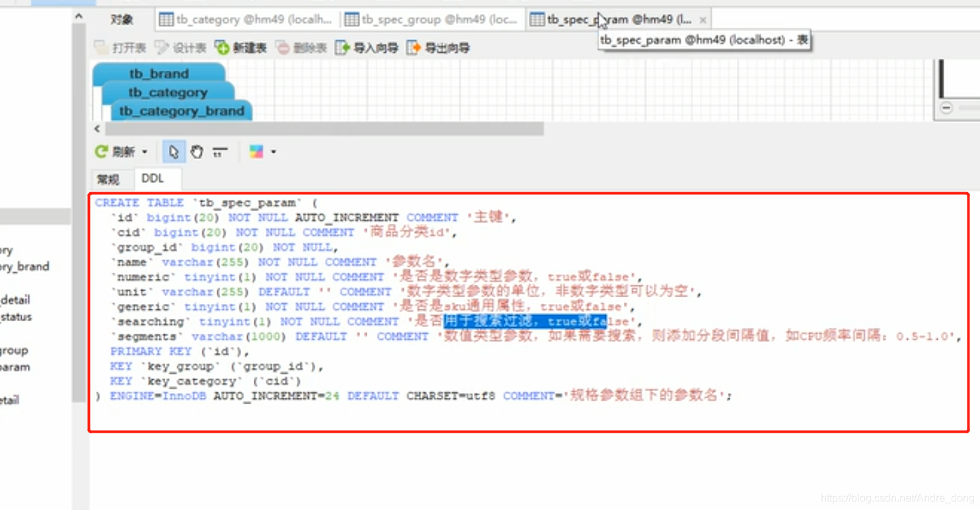Image resolution: width=980 pixels, height=510 pixels.
Task: Click the 刷新 refresh button
Action: coord(116,152)
